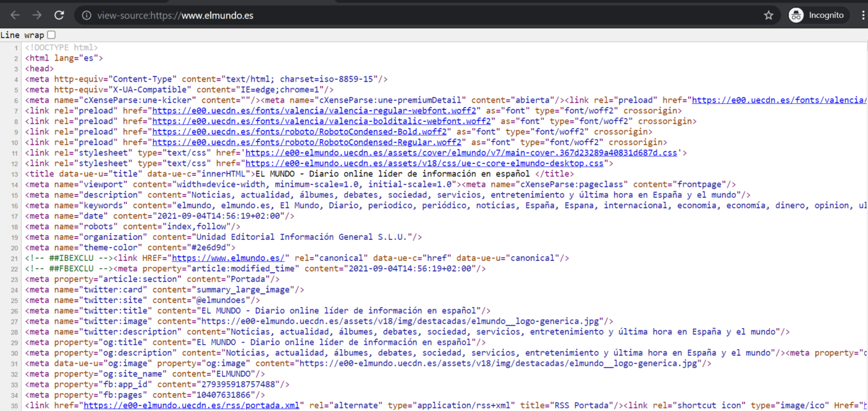Image resolution: width=868 pixels, height=411 pixels.
Task: Open the site information info icon
Action: point(86,15)
